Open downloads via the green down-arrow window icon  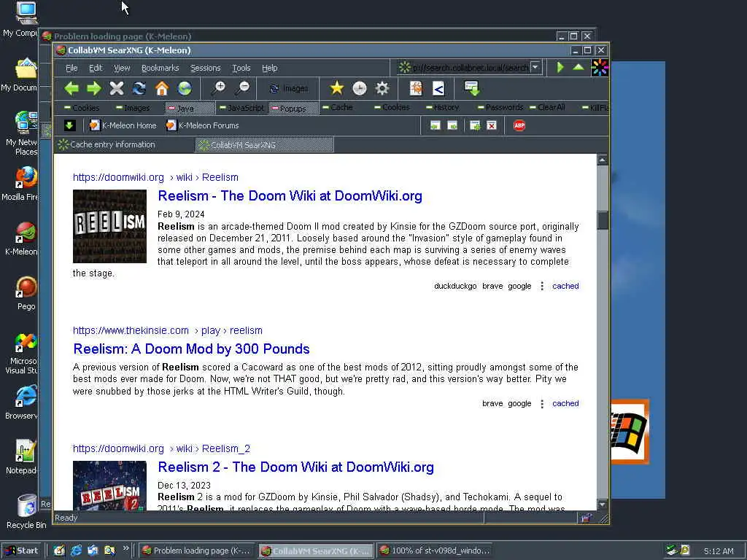[x=472, y=88]
